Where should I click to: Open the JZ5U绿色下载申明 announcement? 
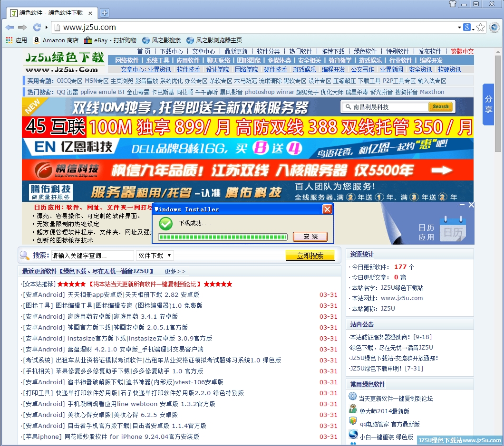point(386,368)
